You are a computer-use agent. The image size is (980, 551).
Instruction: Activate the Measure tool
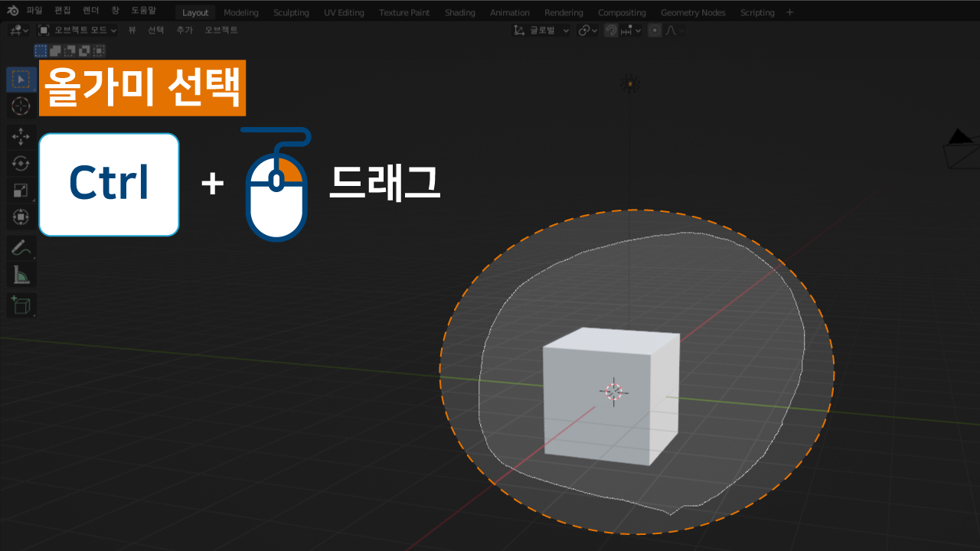(x=21, y=274)
